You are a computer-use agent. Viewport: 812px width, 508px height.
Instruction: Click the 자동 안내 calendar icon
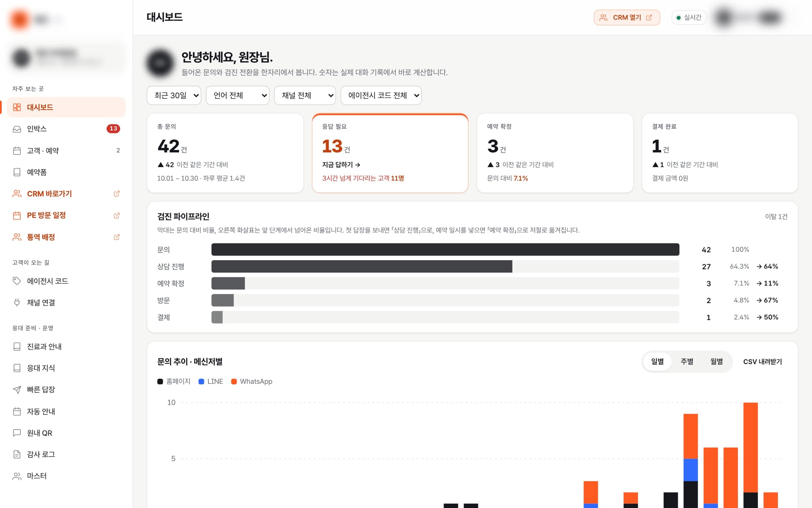click(x=17, y=411)
